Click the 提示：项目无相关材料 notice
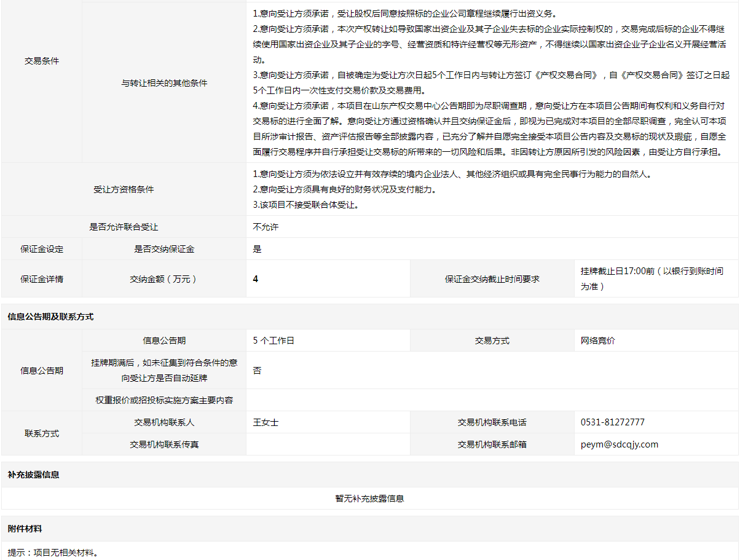 (53, 553)
